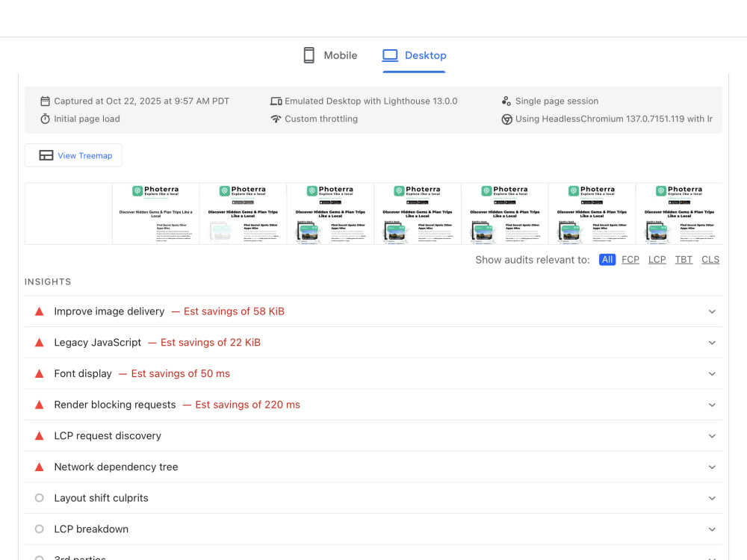This screenshot has width=747, height=560.
Task: Click the mobile phone icon
Action: click(x=309, y=55)
